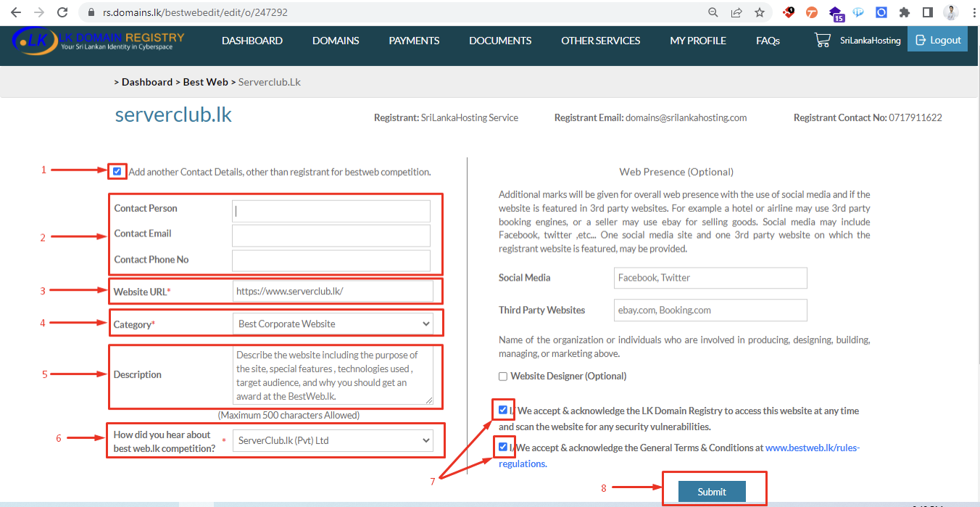Click the Logout button

(938, 41)
